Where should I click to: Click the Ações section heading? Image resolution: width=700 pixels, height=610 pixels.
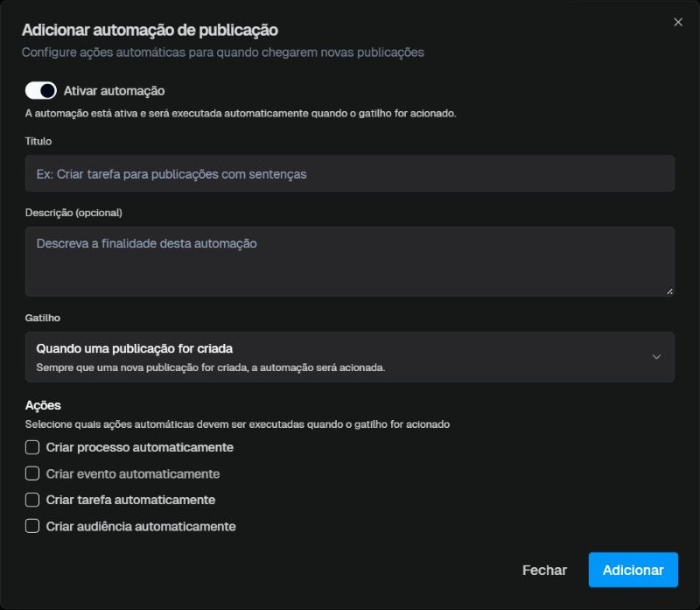tap(43, 405)
